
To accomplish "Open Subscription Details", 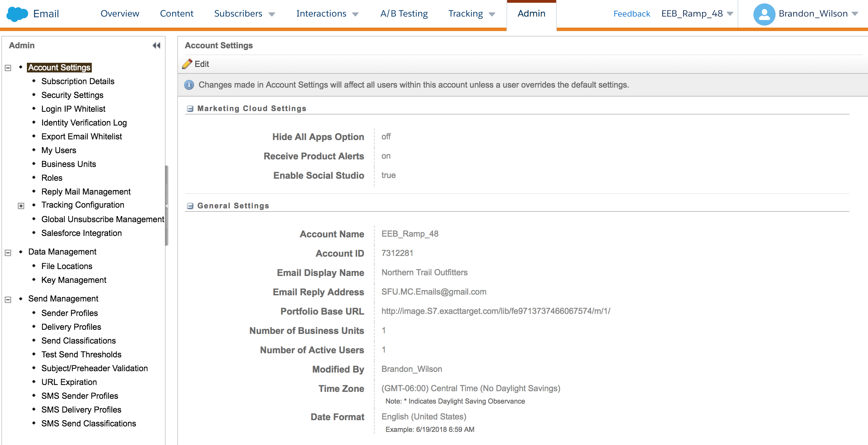I will coord(78,81).
